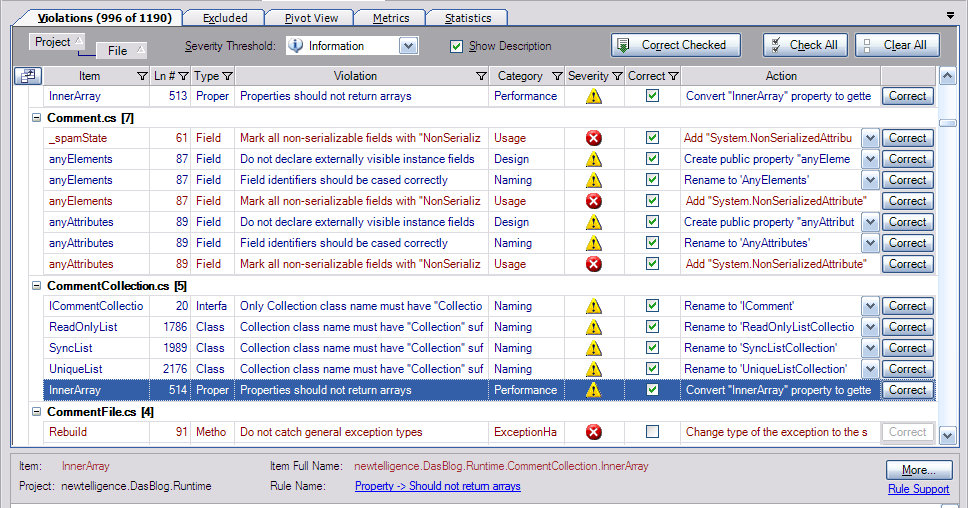This screenshot has width=968, height=508.
Task: Uncheck the Correct box for ReadOnlyList row
Action: [x=653, y=327]
